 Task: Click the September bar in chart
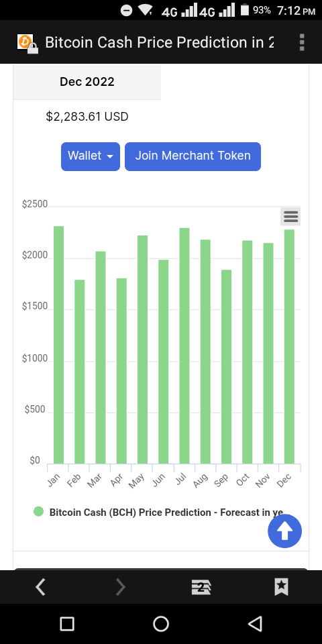[x=226, y=367]
